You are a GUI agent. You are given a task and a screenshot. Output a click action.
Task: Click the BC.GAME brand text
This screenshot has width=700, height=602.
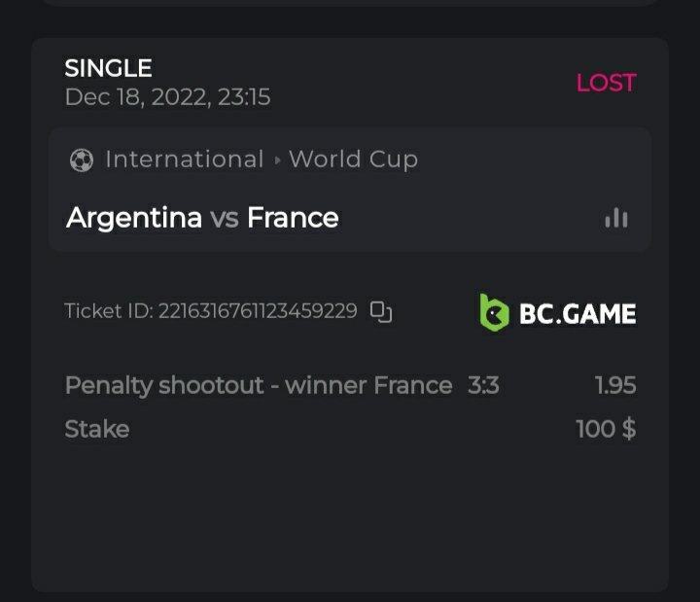coord(577,313)
